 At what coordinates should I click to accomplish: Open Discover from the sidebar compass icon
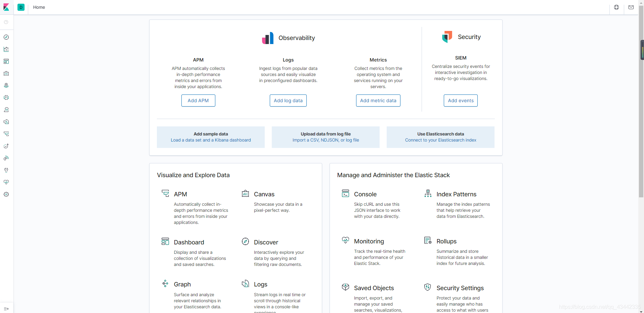click(6, 37)
